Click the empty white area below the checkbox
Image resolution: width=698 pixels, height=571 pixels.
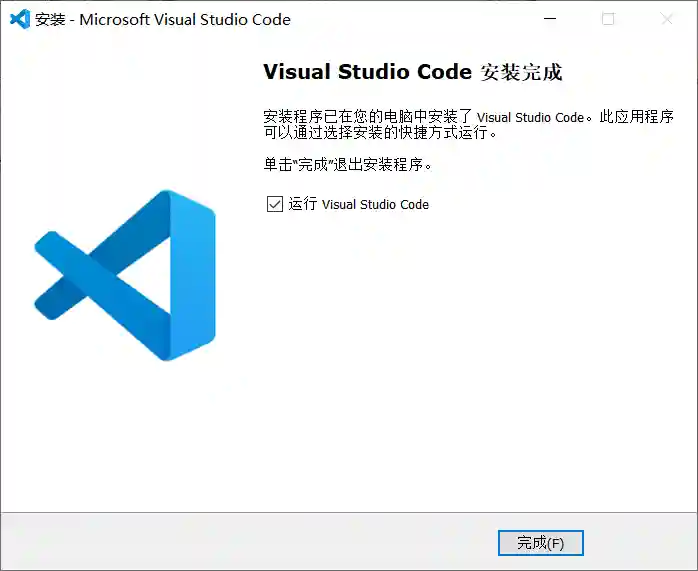(450, 350)
